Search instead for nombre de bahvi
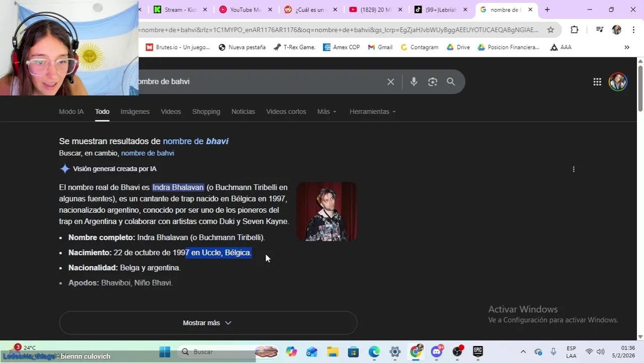This screenshot has height=363, width=644. [x=148, y=153]
